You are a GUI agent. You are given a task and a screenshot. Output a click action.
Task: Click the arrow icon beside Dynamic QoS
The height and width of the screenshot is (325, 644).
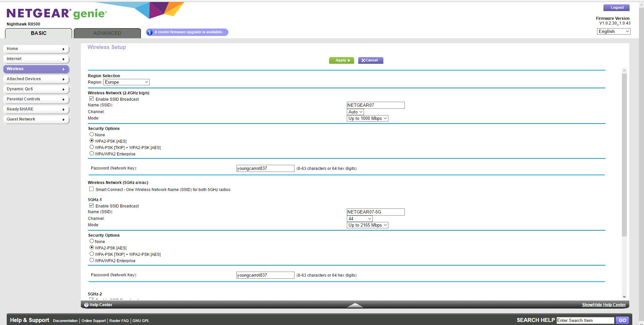coord(63,89)
